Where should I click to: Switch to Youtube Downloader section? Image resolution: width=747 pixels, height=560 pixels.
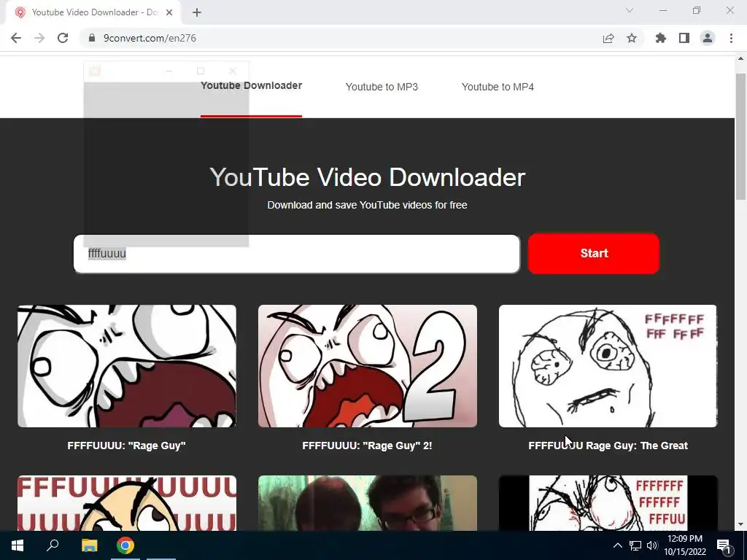coord(251,86)
